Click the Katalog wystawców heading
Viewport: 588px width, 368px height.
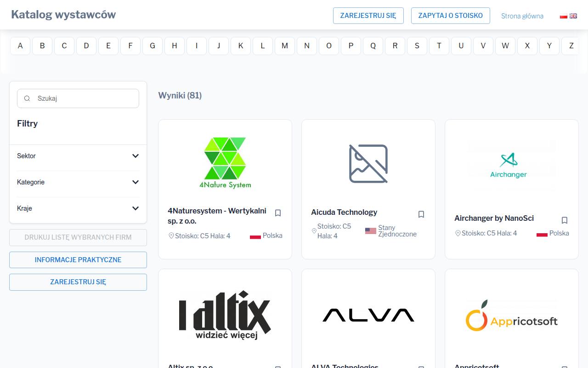pyautogui.click(x=63, y=15)
